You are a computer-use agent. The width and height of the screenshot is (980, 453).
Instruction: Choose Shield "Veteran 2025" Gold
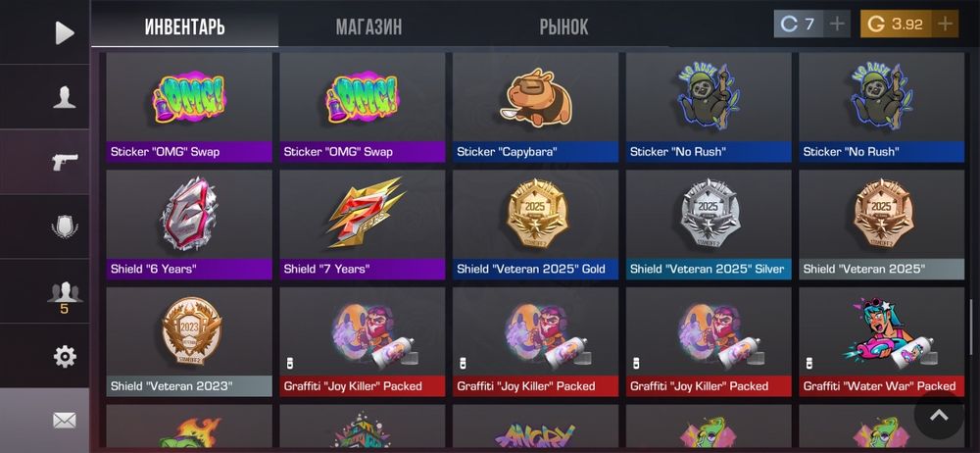536,225
